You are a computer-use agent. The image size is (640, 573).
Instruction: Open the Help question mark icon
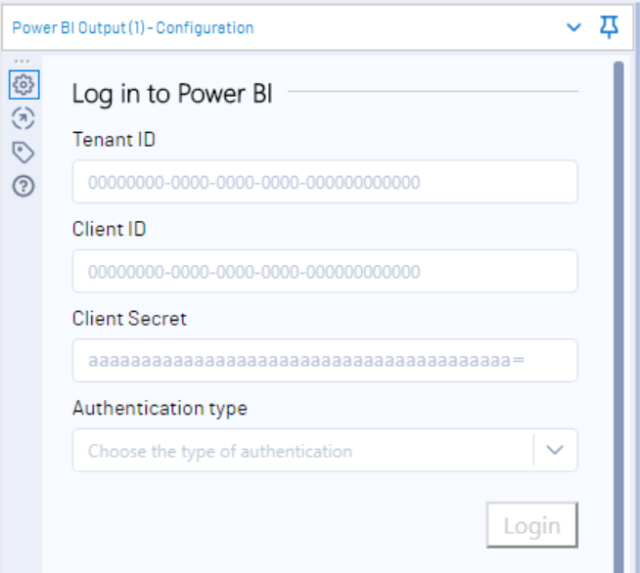tap(23, 186)
